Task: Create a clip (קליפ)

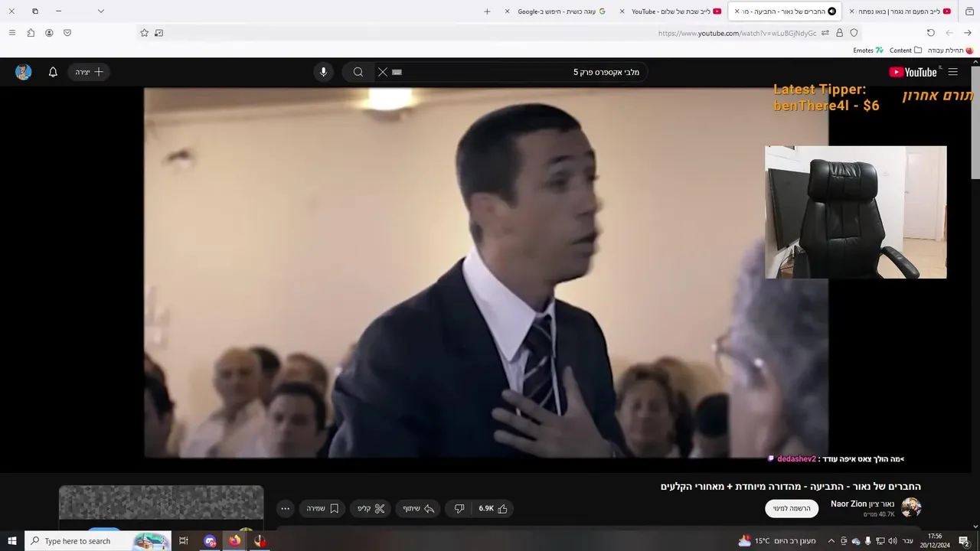Action: (371, 508)
